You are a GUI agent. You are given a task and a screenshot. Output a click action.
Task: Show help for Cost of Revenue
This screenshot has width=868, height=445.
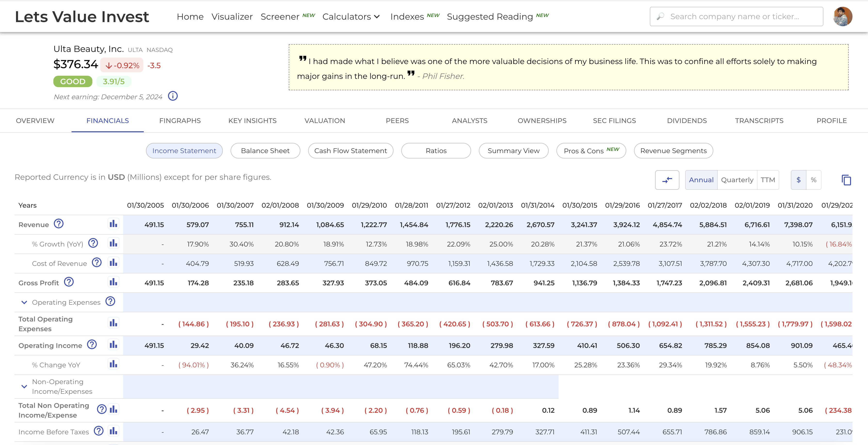click(x=97, y=262)
